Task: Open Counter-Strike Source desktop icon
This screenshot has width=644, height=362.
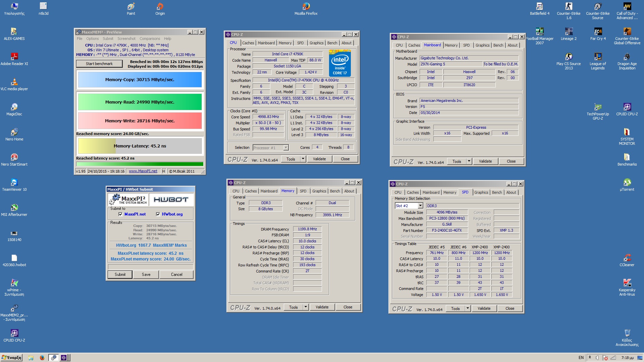Action: coord(598,11)
